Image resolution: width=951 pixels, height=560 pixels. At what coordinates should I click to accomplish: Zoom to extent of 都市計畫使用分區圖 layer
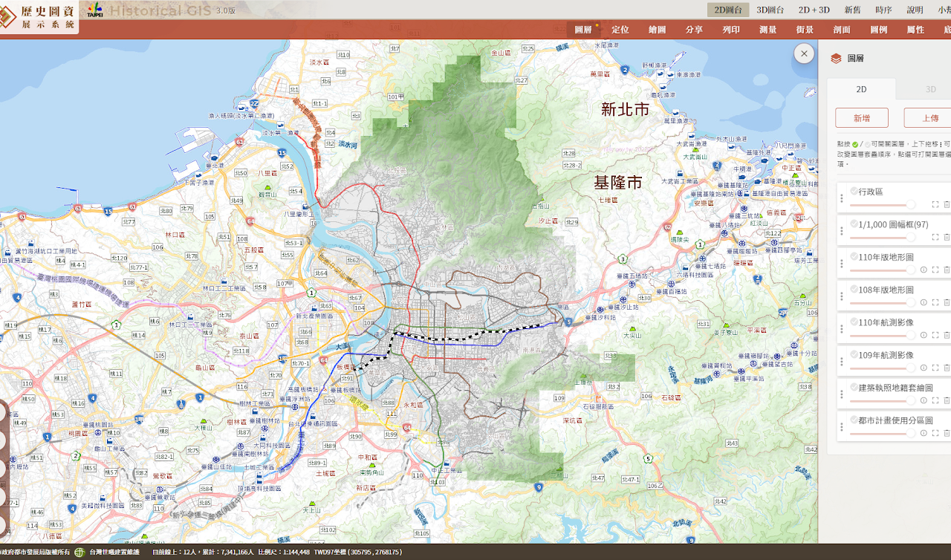(935, 433)
